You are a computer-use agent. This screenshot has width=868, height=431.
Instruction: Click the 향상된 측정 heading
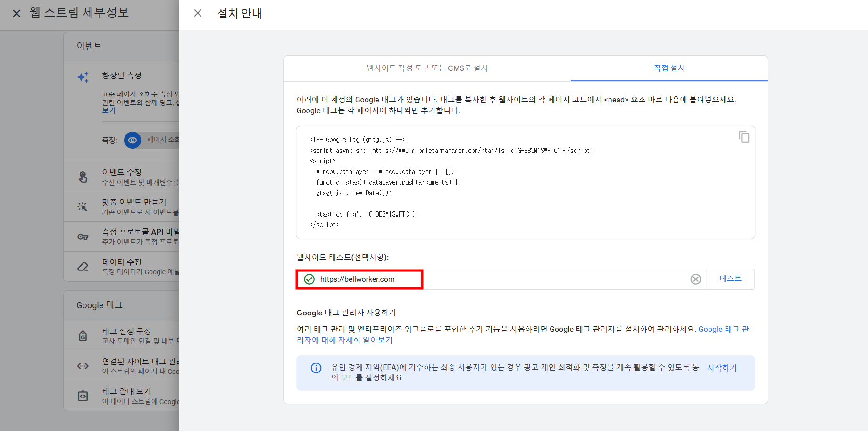[122, 76]
